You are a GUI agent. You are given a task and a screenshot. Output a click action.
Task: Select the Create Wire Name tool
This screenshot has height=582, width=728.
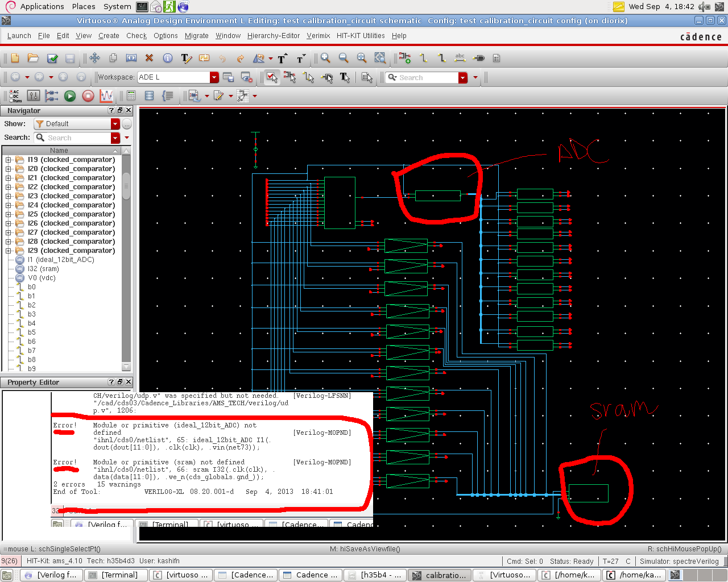pos(460,58)
